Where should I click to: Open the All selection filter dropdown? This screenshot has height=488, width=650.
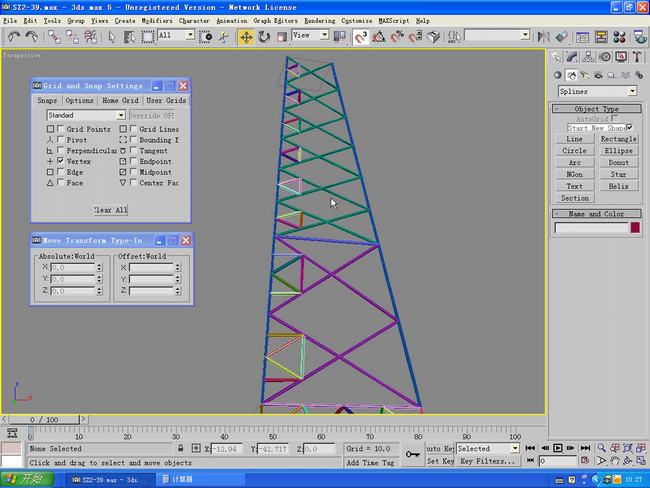190,35
